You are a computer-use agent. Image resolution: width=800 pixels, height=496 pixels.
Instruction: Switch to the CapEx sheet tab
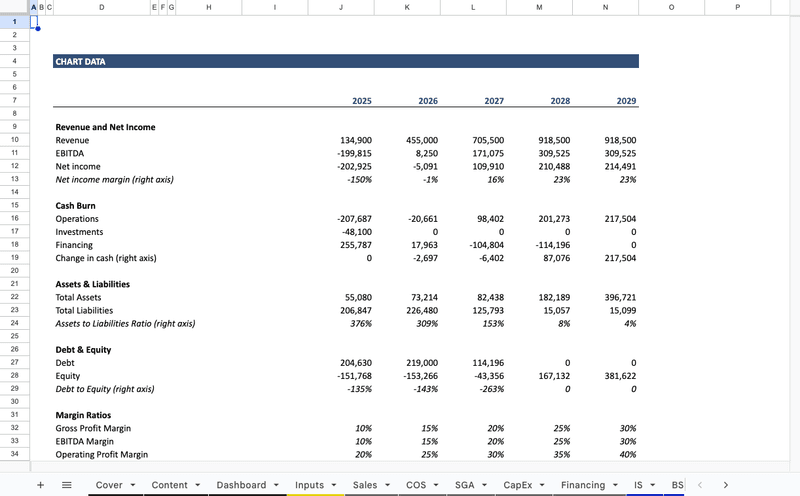(517, 485)
